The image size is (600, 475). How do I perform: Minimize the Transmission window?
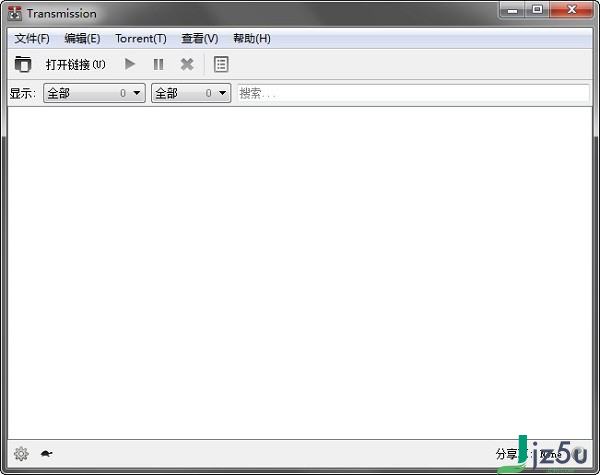click(x=512, y=10)
